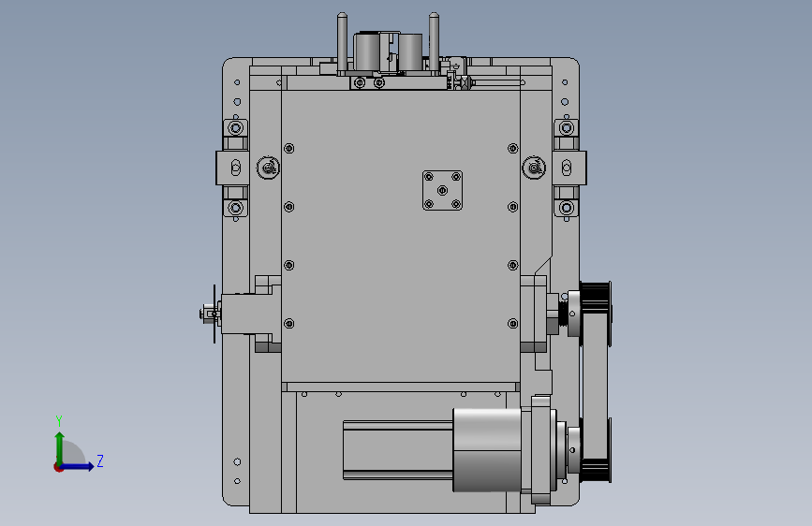Select the smooth cylindrical motor housing at the bottom
This screenshot has width=812, height=526.
pyautogui.click(x=487, y=450)
